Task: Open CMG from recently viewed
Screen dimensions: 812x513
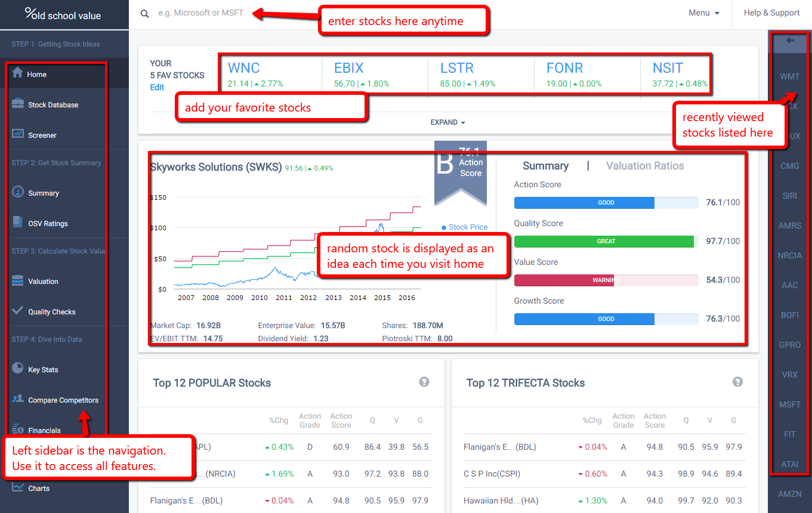Action: click(790, 166)
